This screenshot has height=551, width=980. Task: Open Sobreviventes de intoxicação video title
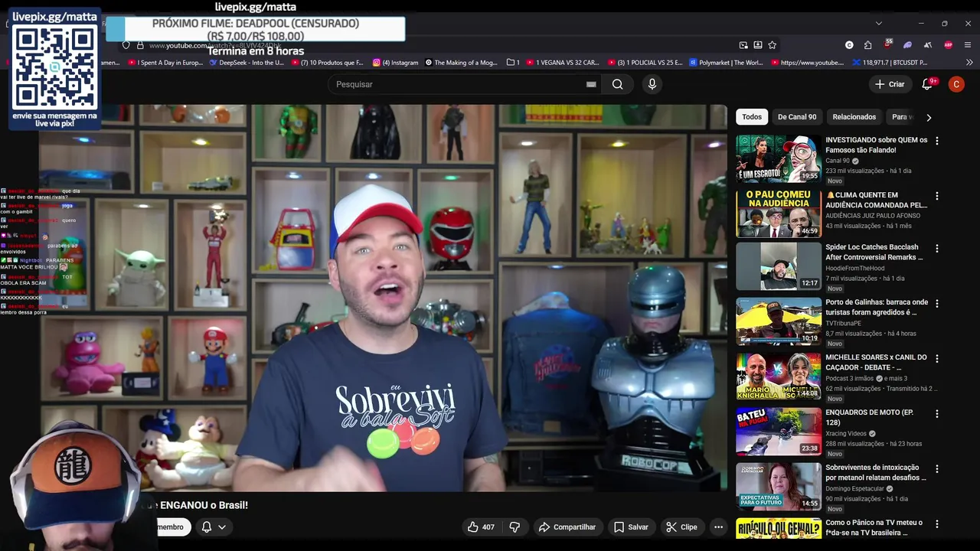click(x=876, y=472)
